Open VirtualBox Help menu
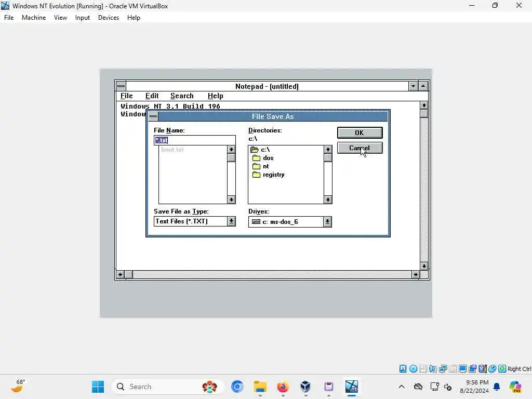This screenshot has width=532, height=399. 134,18
